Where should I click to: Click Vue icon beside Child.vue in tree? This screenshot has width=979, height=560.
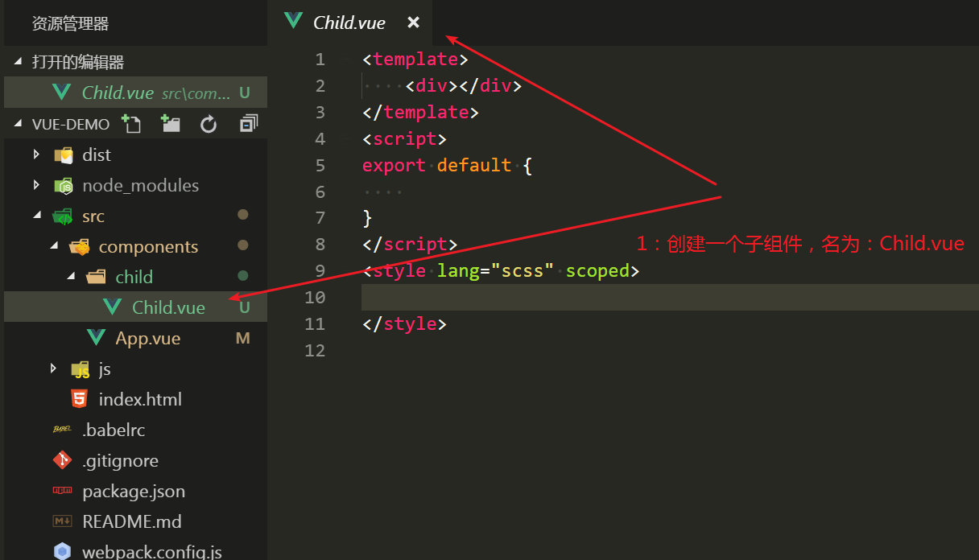click(113, 307)
